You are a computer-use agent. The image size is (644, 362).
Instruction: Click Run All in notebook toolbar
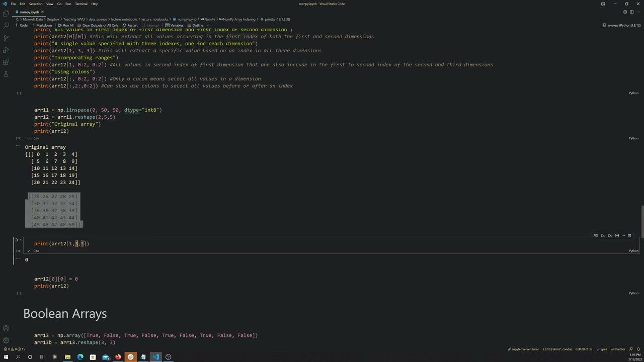pyautogui.click(x=66, y=25)
